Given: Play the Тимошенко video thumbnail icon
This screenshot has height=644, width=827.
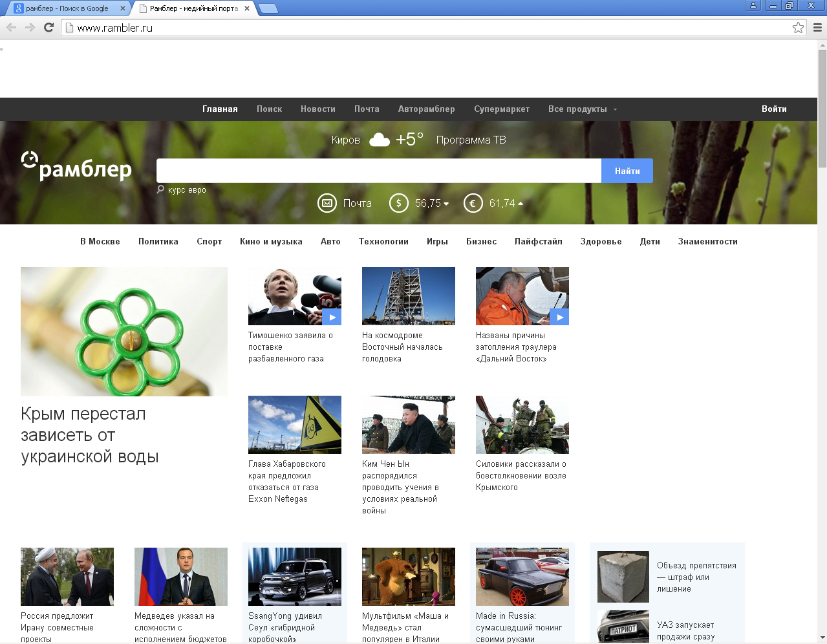Looking at the screenshot, I should (x=332, y=317).
